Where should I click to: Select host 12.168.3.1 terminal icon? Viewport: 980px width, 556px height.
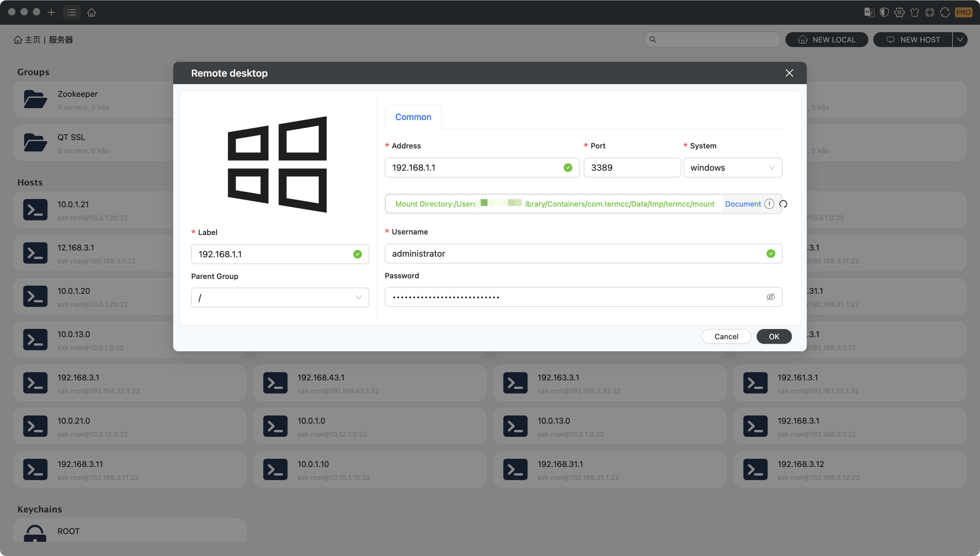click(35, 253)
